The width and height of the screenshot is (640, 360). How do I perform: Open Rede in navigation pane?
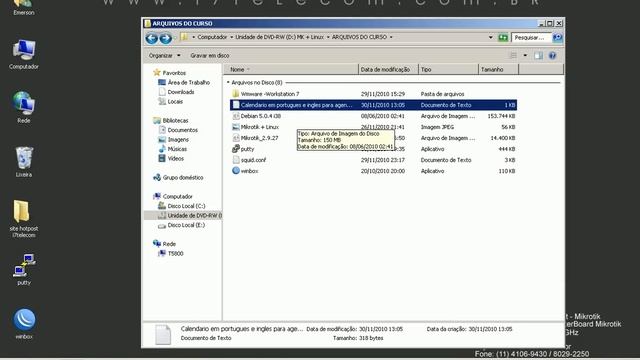169,244
